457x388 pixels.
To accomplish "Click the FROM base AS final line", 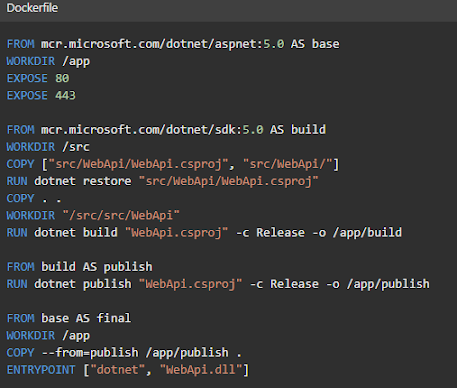I will coord(69,318).
